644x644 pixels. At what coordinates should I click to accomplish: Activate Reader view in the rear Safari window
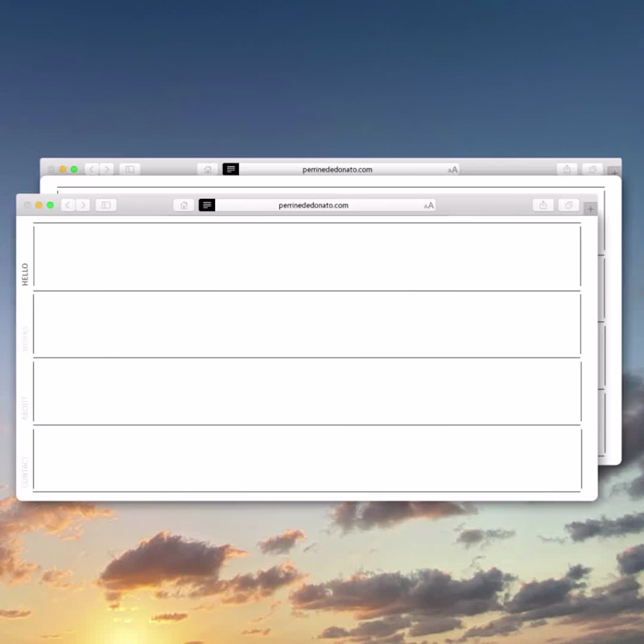coord(231,169)
